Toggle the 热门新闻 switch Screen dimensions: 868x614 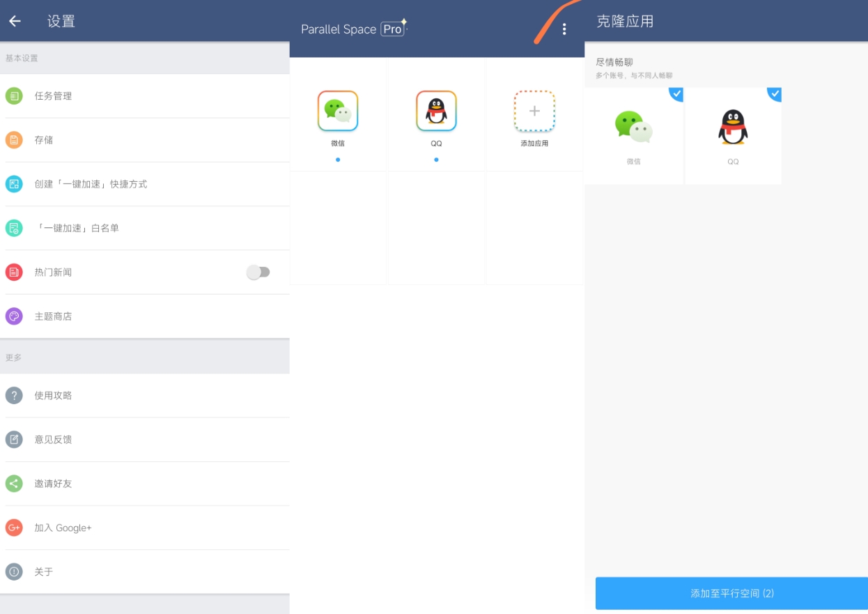[x=258, y=273]
